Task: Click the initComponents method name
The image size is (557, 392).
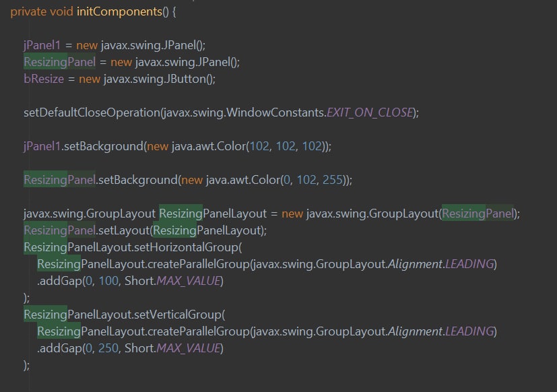Action: point(119,11)
